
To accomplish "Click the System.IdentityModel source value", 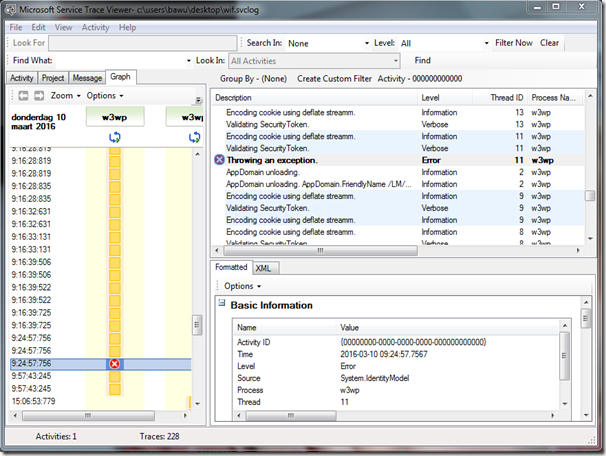I will [374, 378].
